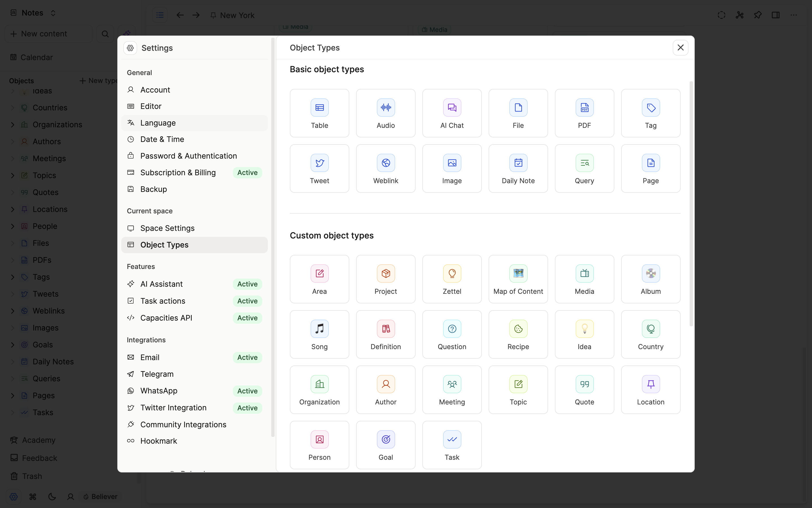The height and width of the screenshot is (508, 812).
Task: Expand the Locations tree item
Action: (13, 209)
